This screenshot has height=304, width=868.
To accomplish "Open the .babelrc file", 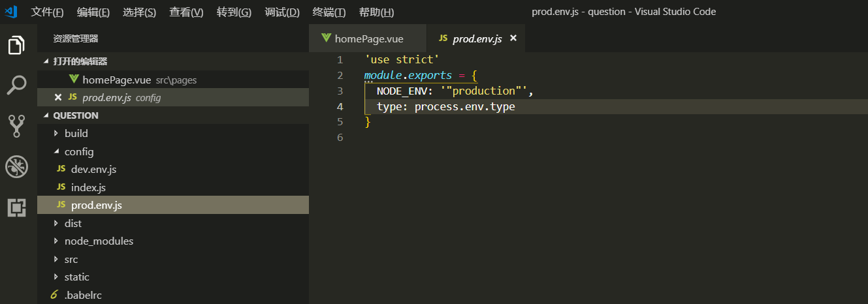I will 82,295.
